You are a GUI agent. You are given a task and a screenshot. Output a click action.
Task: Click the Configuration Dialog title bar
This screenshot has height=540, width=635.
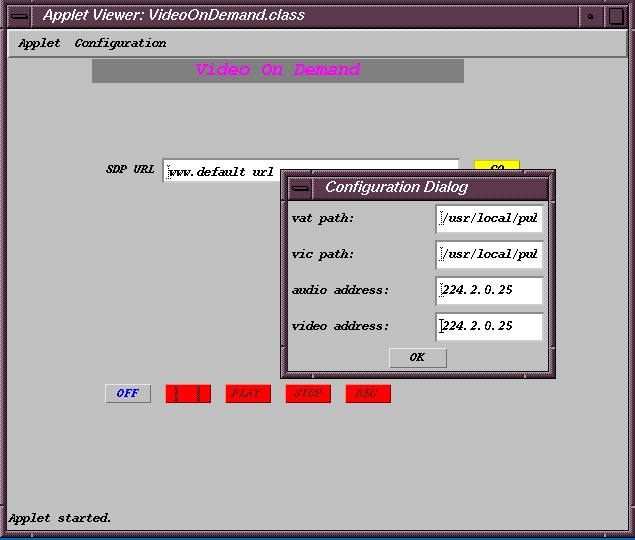coord(430,187)
